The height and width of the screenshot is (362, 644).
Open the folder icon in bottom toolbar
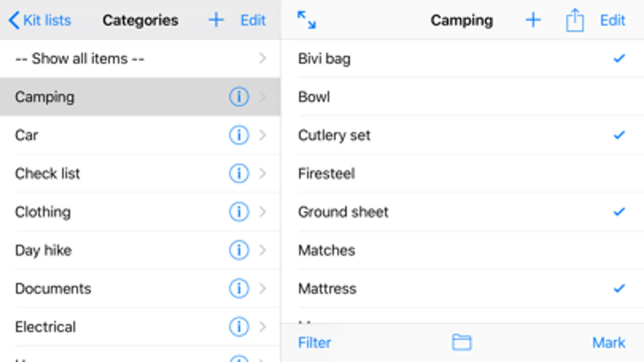pos(462,343)
